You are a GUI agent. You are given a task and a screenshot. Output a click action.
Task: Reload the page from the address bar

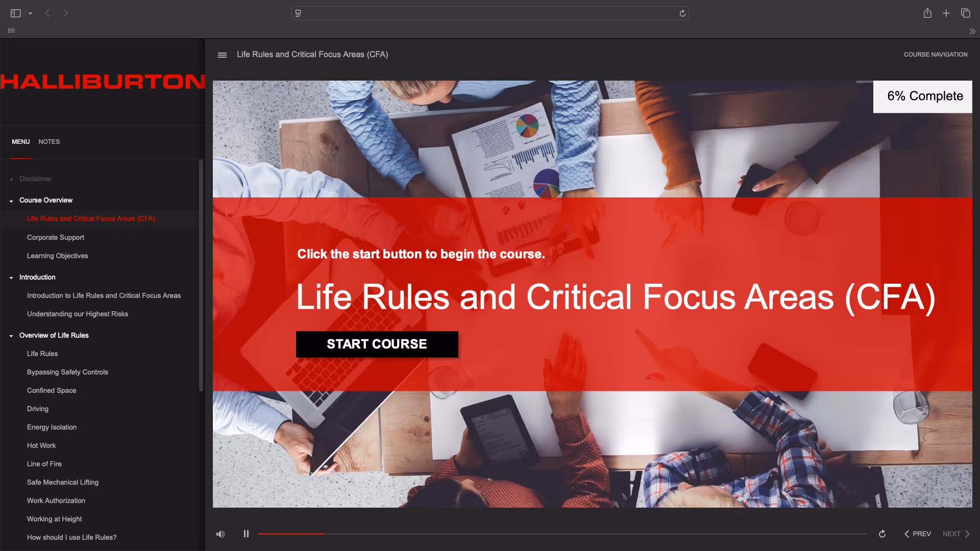point(682,13)
